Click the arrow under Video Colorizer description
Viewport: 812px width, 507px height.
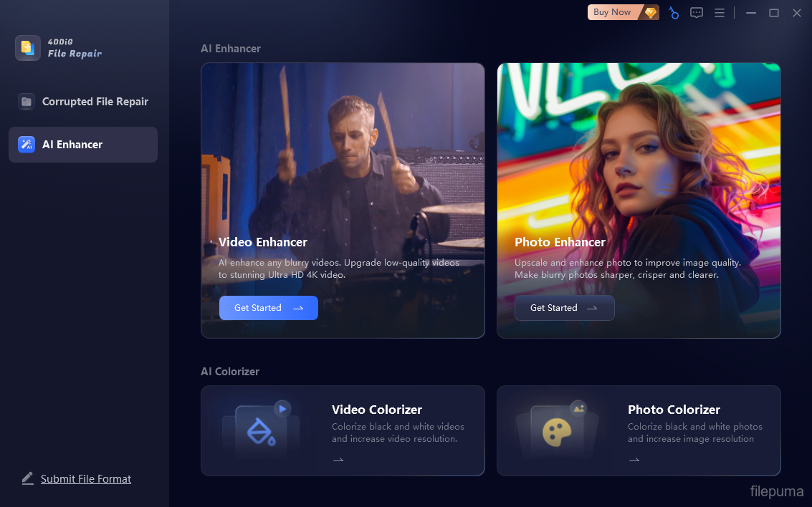(x=338, y=460)
